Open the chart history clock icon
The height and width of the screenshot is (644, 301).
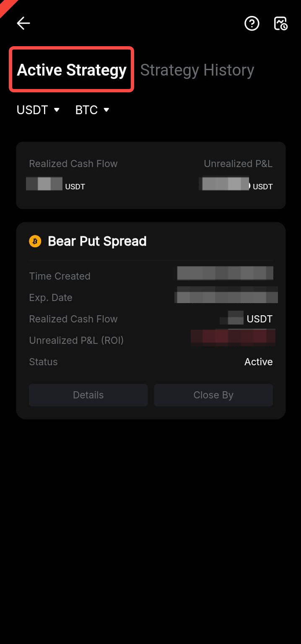pyautogui.click(x=280, y=24)
